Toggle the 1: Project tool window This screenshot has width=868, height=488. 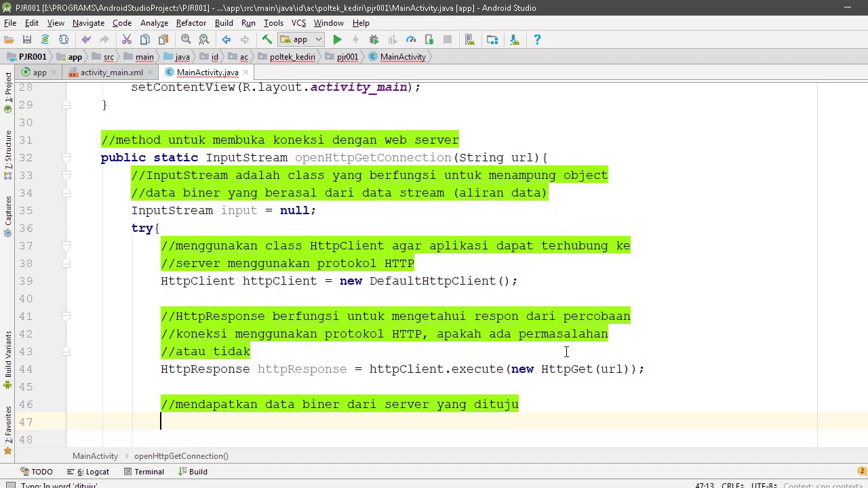(x=8, y=91)
